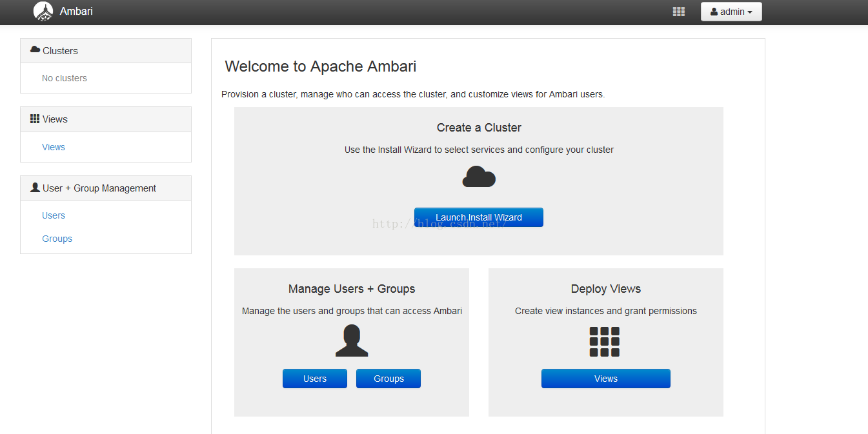Viewport: 868px width, 434px height.
Task: Open the views grid icon in navbar
Action: [x=678, y=12]
